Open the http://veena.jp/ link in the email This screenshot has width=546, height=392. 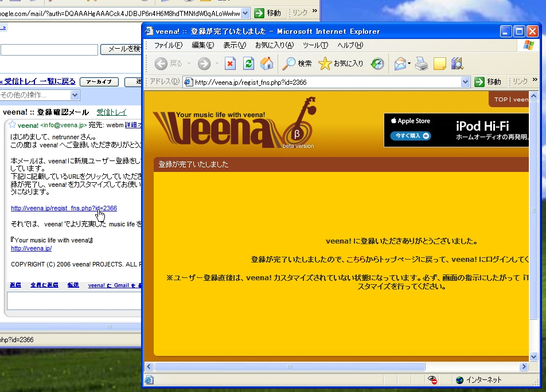click(x=32, y=248)
